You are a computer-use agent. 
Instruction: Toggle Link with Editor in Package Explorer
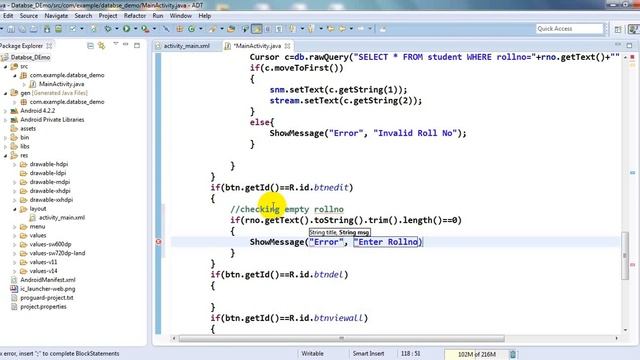coord(101,46)
